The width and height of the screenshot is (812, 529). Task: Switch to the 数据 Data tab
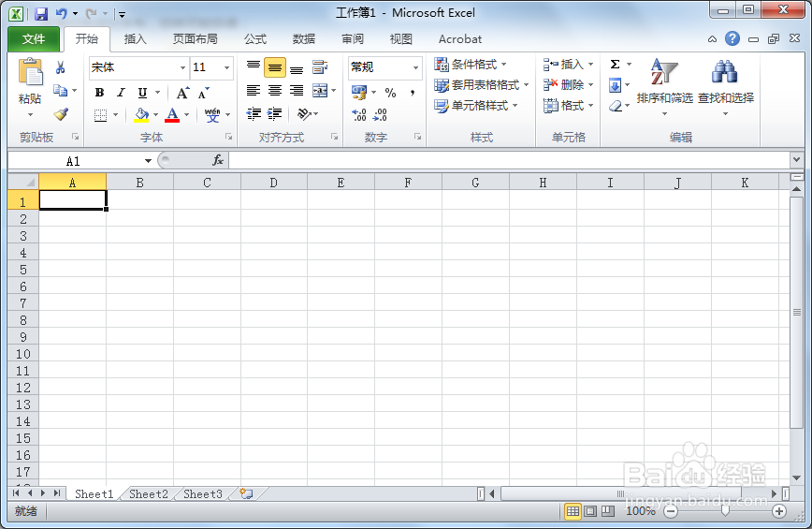pyautogui.click(x=304, y=39)
